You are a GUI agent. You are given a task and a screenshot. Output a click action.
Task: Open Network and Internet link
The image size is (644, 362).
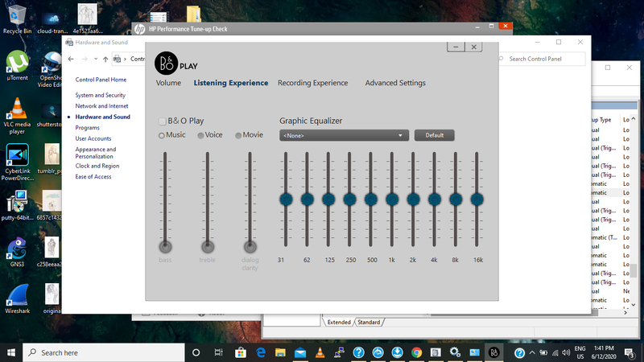tap(101, 106)
